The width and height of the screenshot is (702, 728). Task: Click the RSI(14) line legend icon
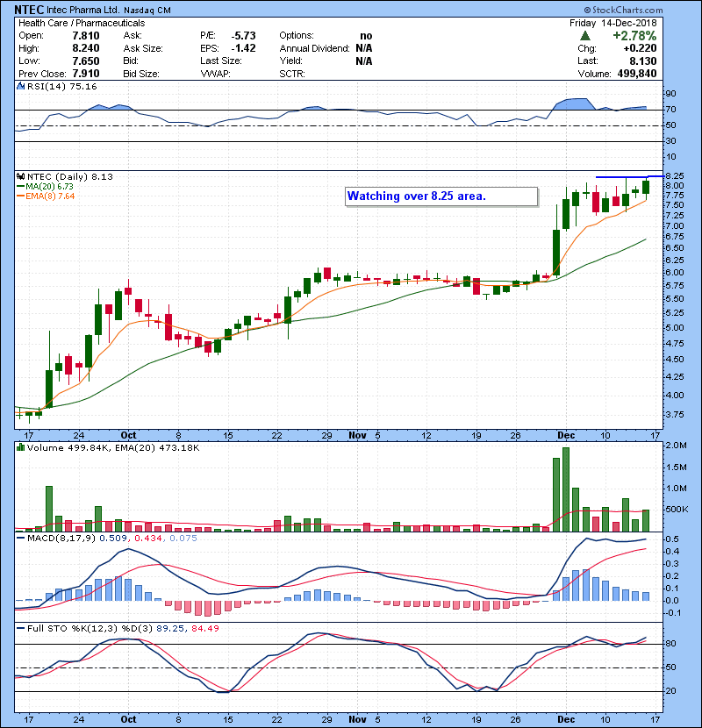tap(20, 87)
